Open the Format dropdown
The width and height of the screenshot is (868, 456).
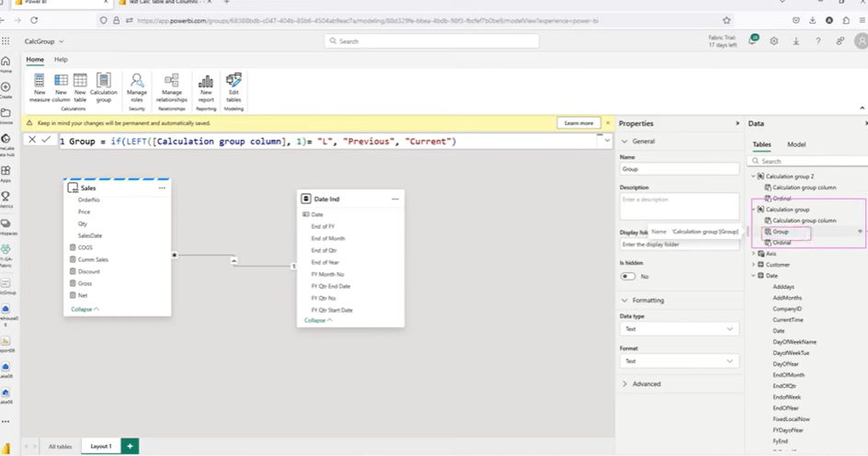(x=680, y=360)
